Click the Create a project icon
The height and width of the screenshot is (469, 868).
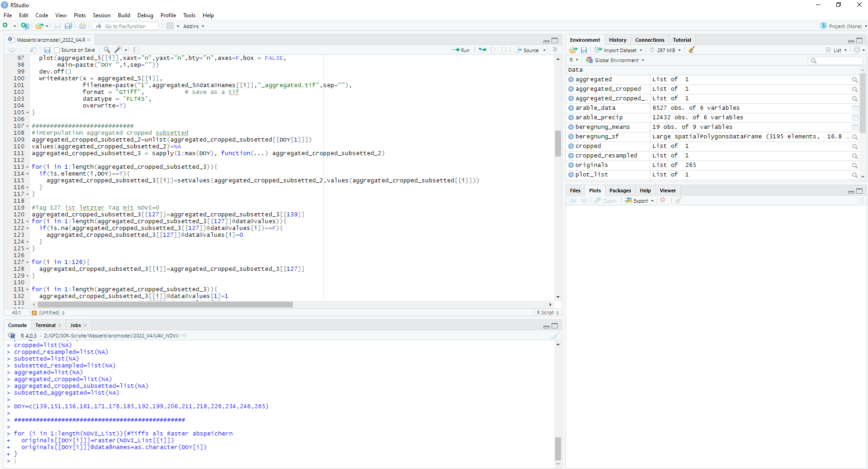coord(24,26)
